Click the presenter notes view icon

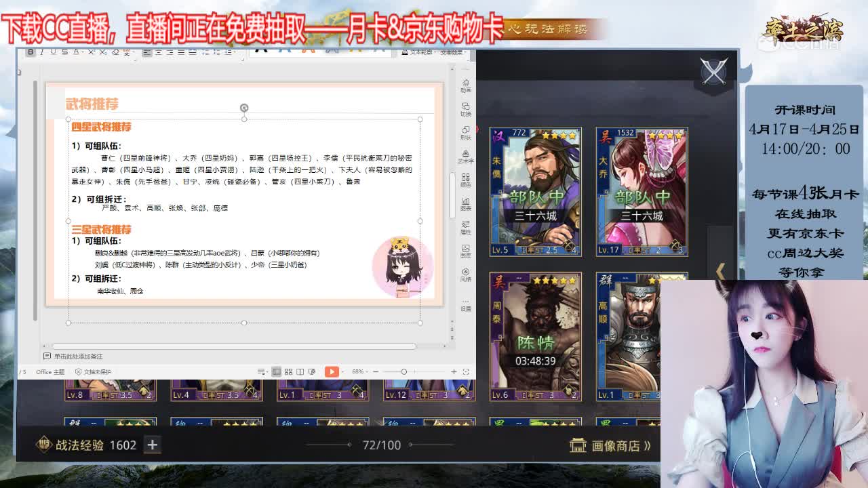pyautogui.click(x=312, y=371)
